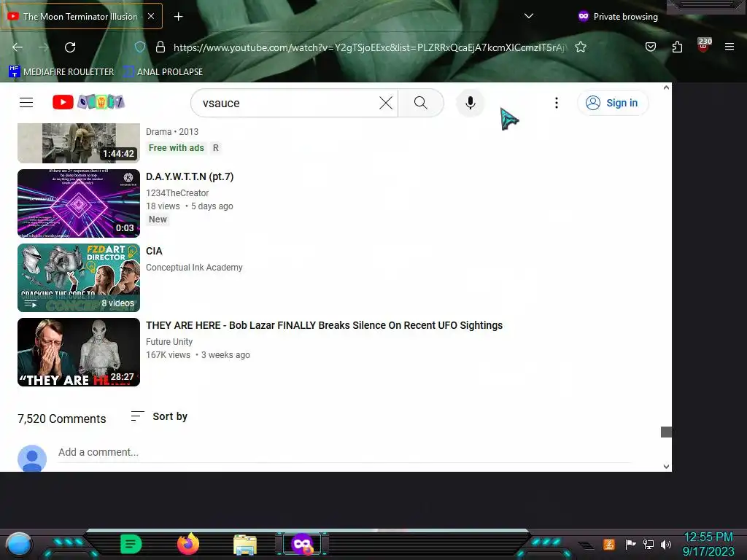This screenshot has width=747, height=560.
Task: Open the Bob Lazar alien thumbnail
Action: coord(79,352)
